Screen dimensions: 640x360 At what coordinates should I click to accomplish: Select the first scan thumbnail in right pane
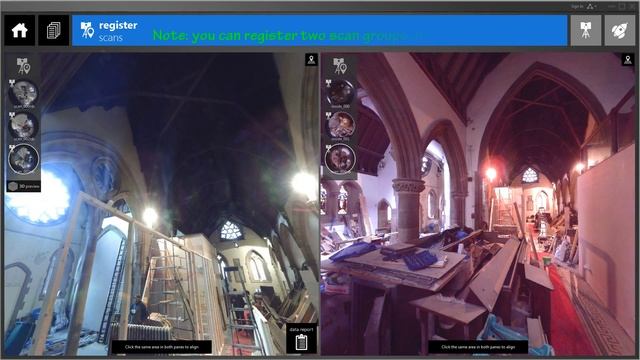coord(340,93)
